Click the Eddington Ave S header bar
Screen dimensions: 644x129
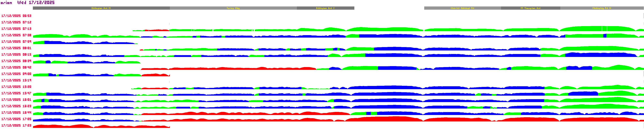click(325, 8)
